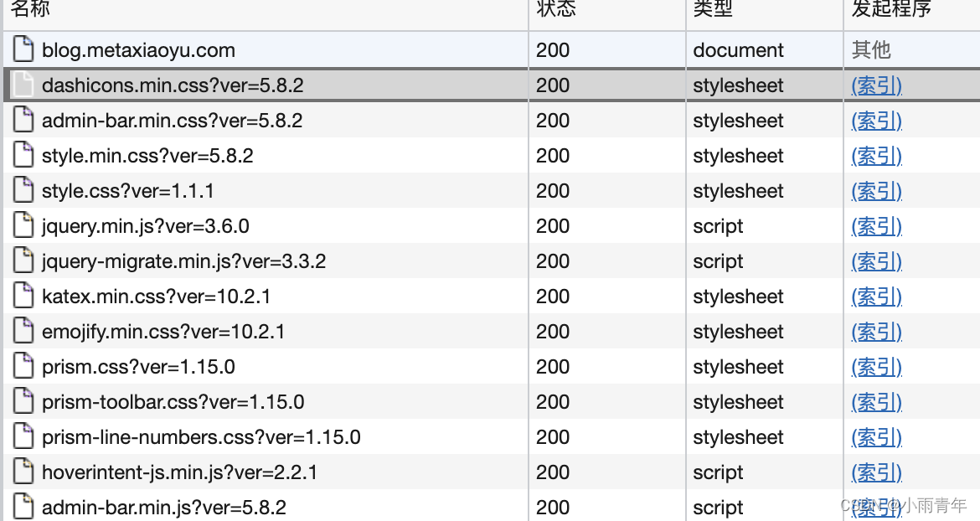Open (索引) link for prism-toolbar.css row

[876, 402]
